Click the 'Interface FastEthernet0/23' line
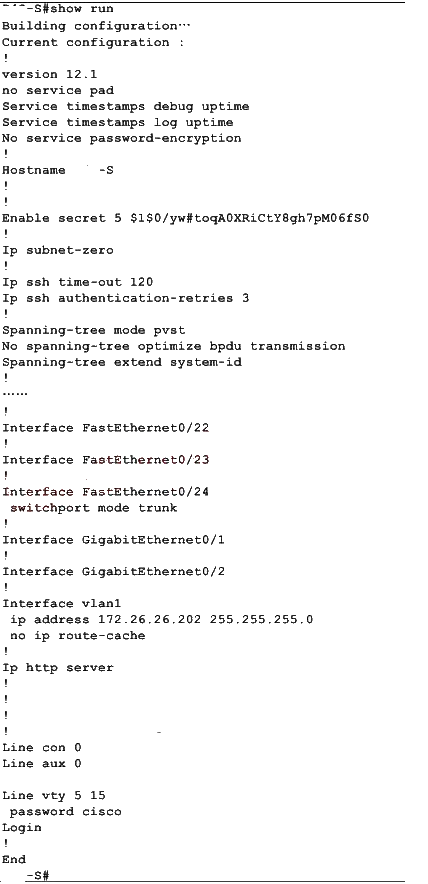This screenshot has width=428, height=884. pos(105,460)
